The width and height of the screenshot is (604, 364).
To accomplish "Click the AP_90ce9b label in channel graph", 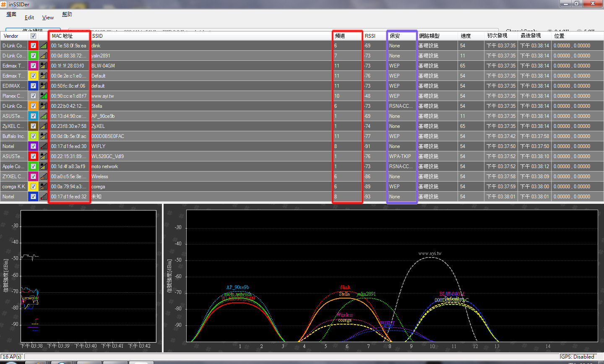I will pyautogui.click(x=237, y=287).
